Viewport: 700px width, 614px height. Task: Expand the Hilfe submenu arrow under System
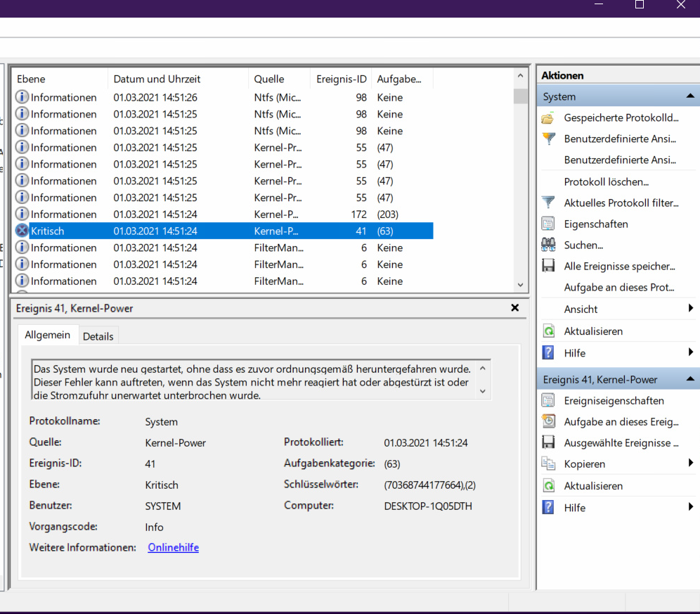[691, 352]
